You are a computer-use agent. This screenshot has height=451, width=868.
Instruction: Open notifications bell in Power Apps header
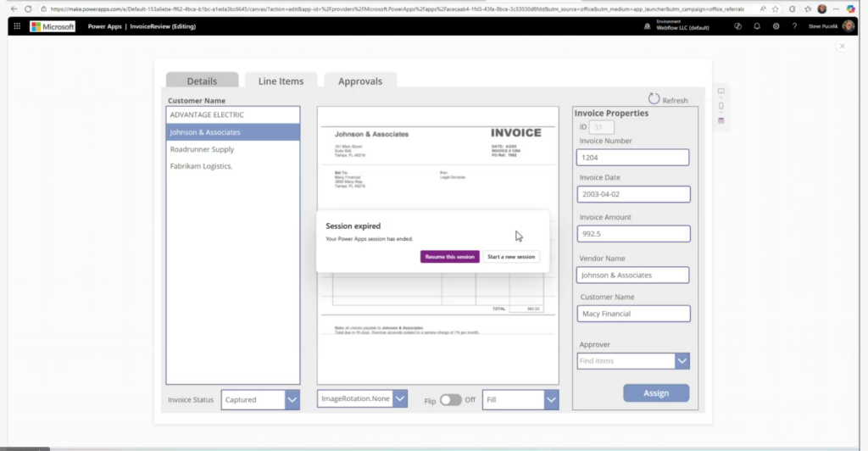[x=757, y=26]
